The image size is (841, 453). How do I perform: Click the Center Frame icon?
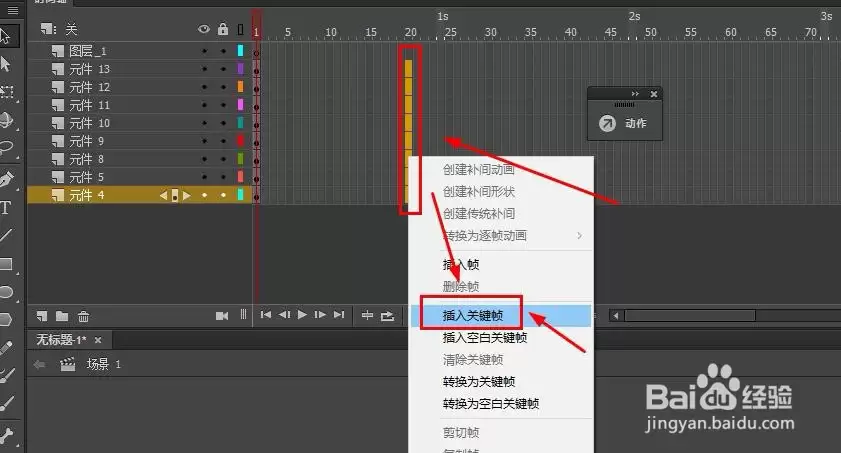pos(367,315)
